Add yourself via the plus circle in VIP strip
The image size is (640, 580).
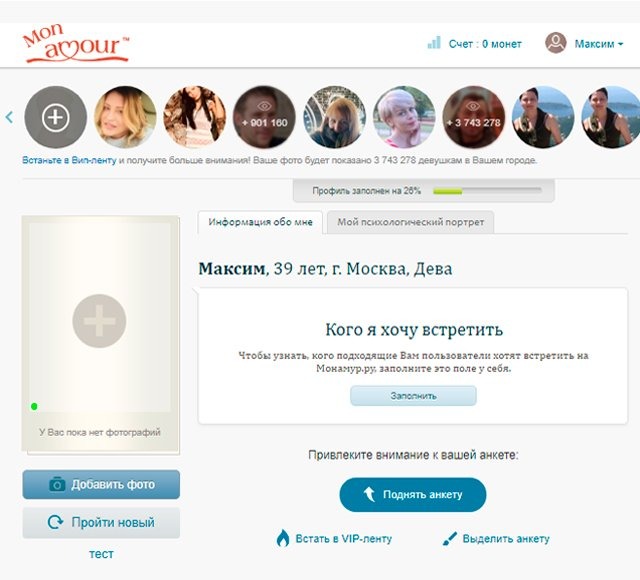tap(56, 117)
